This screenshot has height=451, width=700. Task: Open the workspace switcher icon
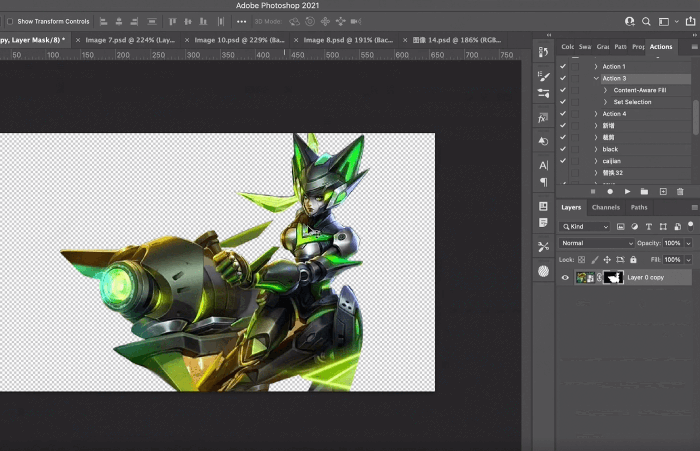pos(664,21)
